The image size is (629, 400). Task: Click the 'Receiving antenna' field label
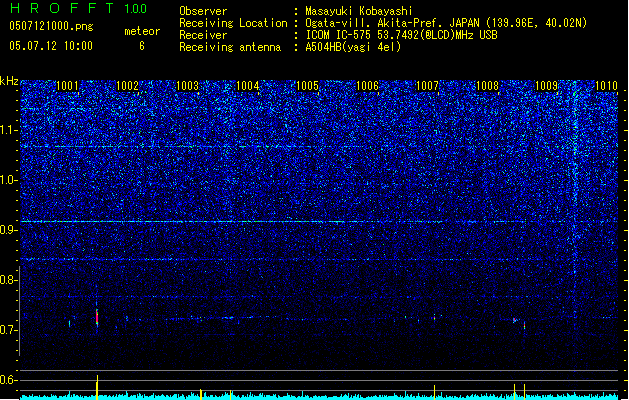230,47
